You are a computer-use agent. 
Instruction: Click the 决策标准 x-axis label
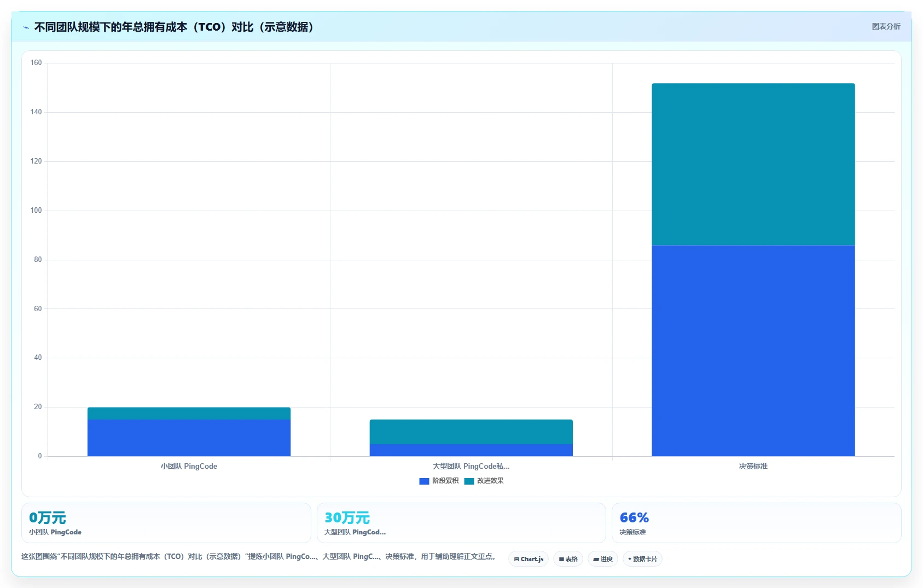click(x=753, y=466)
